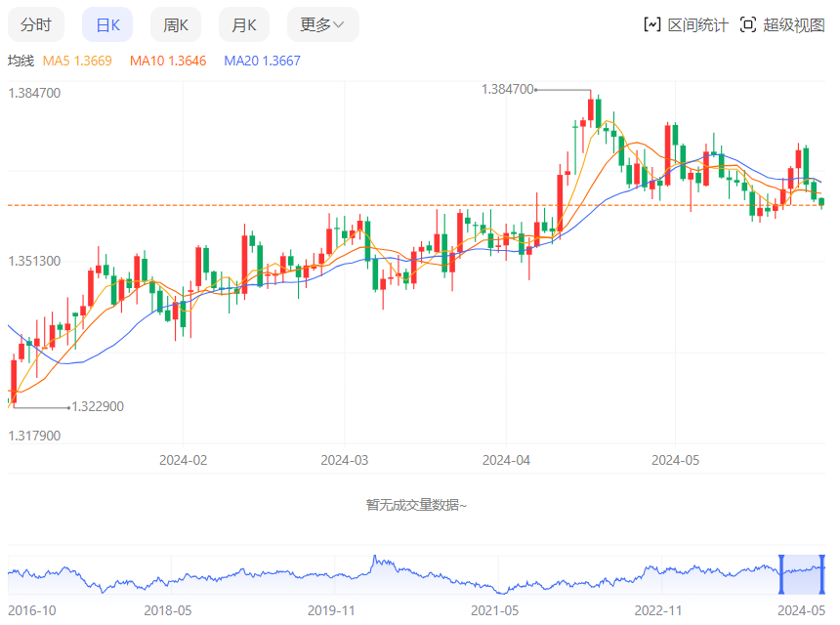Switch to the 分时 intraday tab

[36, 24]
